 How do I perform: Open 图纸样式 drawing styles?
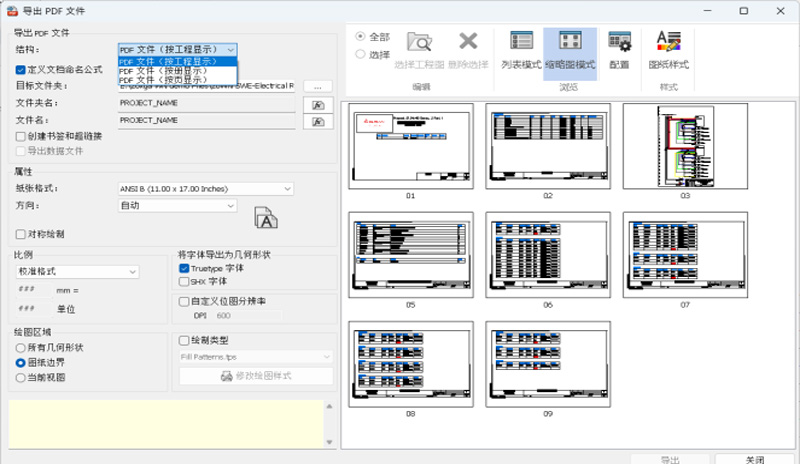[x=668, y=49]
